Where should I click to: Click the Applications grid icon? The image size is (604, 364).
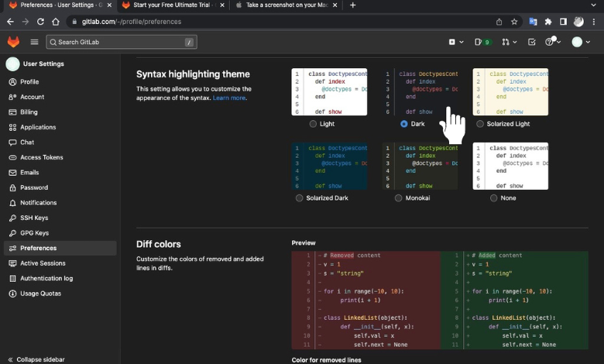point(12,127)
